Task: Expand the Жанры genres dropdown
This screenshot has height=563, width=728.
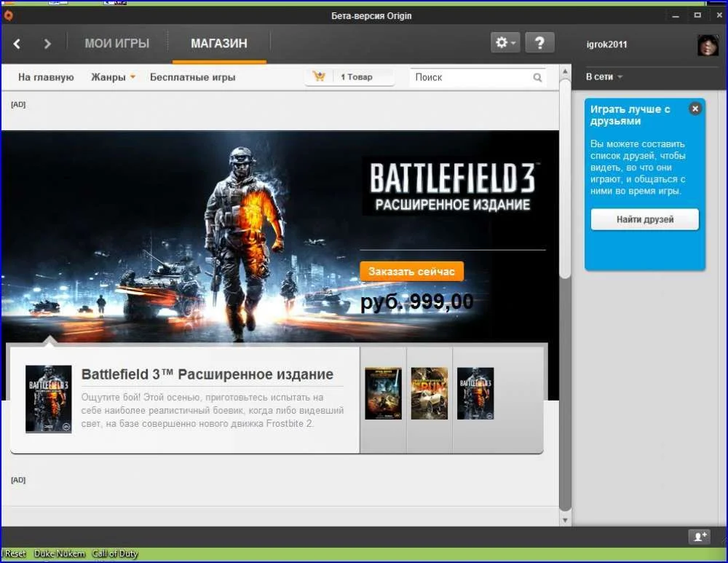Action: [x=113, y=77]
